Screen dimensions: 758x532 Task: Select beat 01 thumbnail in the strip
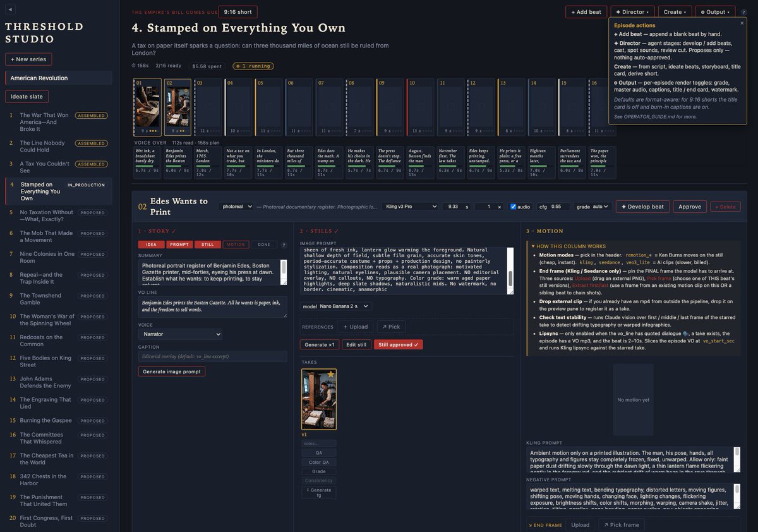pos(147,107)
